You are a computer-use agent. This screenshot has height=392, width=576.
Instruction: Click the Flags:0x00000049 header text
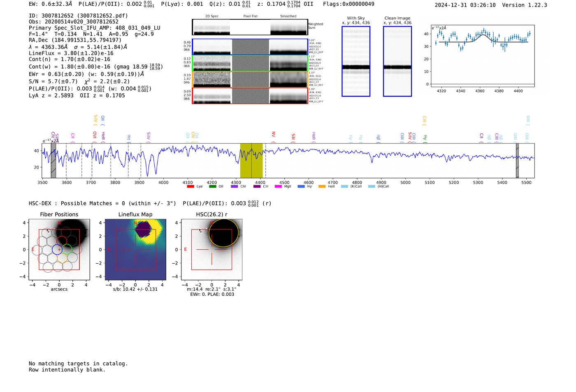click(x=348, y=4)
